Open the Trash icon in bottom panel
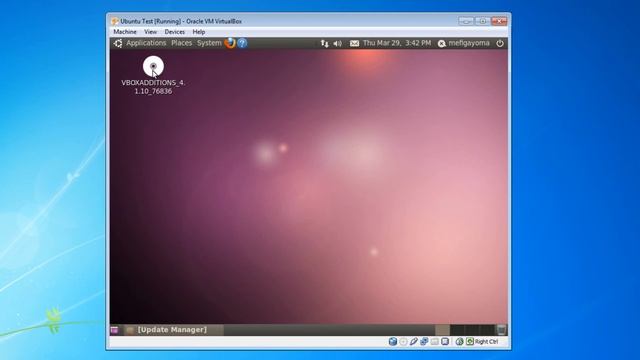Image resolution: width=640 pixels, height=360 pixels. [501, 330]
